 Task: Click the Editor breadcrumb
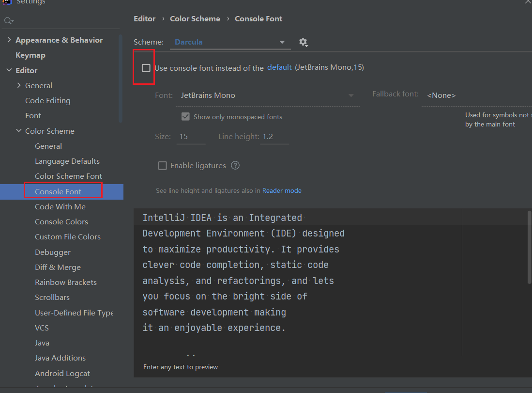coord(145,19)
